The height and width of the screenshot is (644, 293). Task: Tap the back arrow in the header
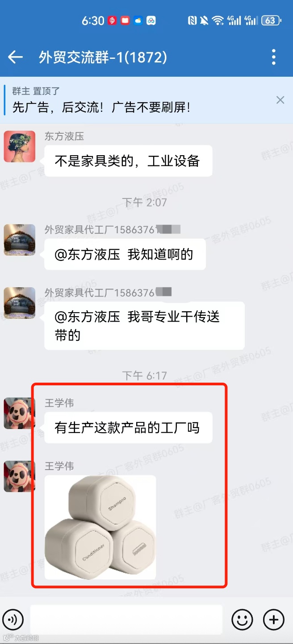(15, 57)
